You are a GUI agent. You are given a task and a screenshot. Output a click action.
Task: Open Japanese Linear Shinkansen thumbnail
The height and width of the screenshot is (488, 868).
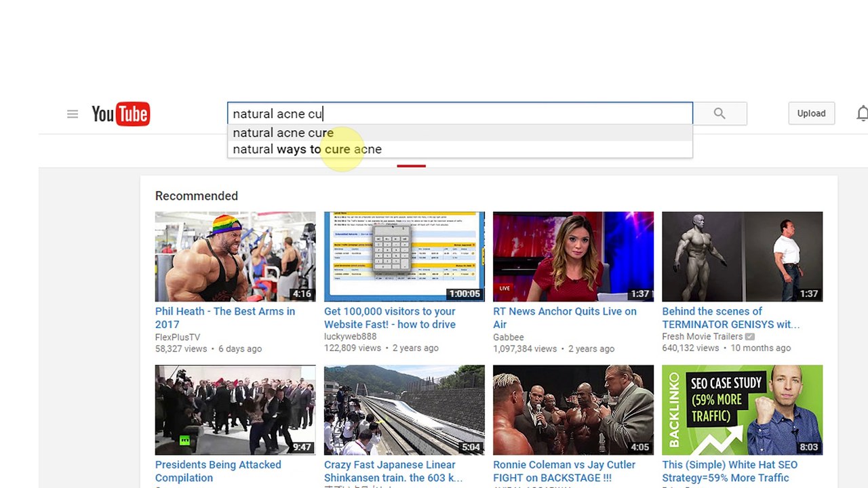pyautogui.click(x=404, y=410)
